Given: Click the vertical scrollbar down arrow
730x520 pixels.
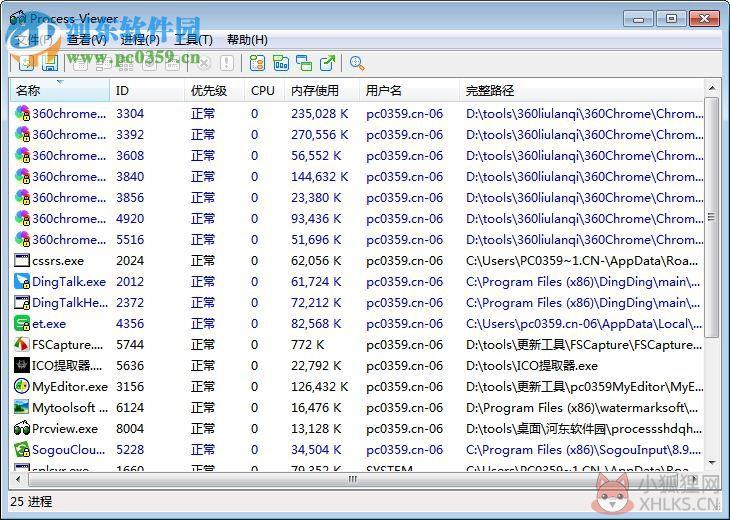Looking at the screenshot, I should click(712, 463).
